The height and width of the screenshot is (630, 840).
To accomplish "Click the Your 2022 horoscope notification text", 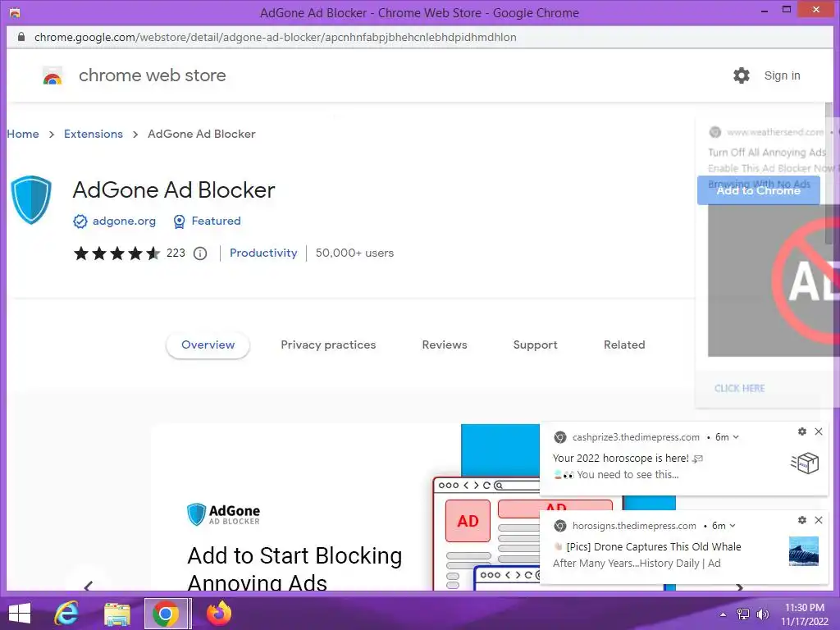I will [620, 458].
